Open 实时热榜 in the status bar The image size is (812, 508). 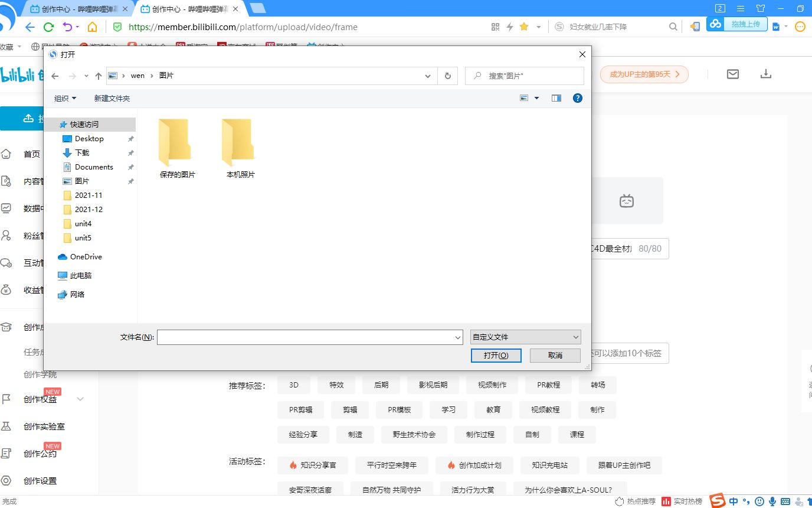pos(682,502)
